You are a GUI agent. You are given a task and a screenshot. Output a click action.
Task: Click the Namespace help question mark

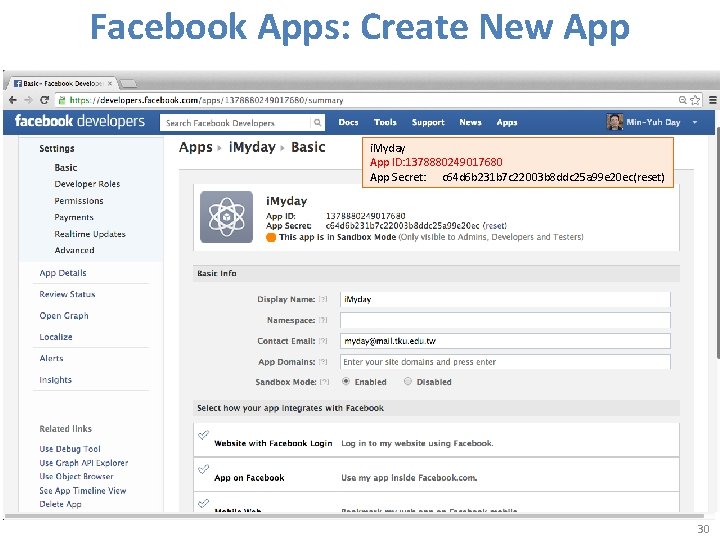click(x=323, y=320)
